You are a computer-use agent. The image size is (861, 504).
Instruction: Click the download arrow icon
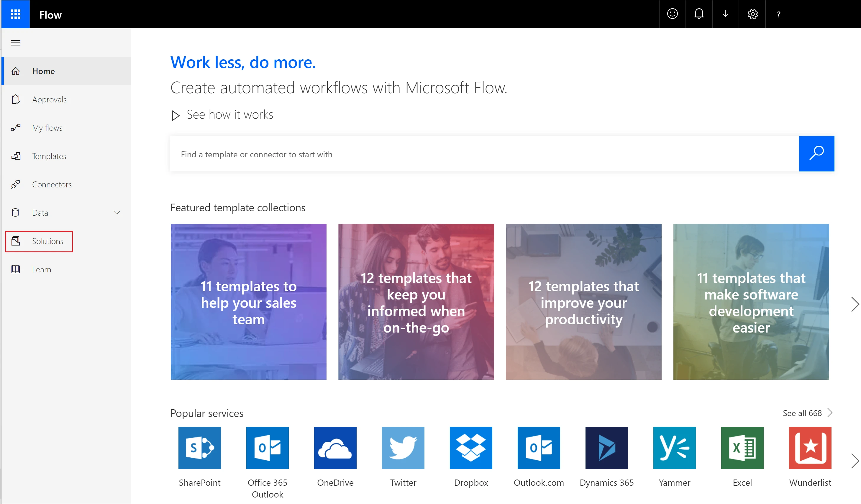pyautogui.click(x=725, y=14)
